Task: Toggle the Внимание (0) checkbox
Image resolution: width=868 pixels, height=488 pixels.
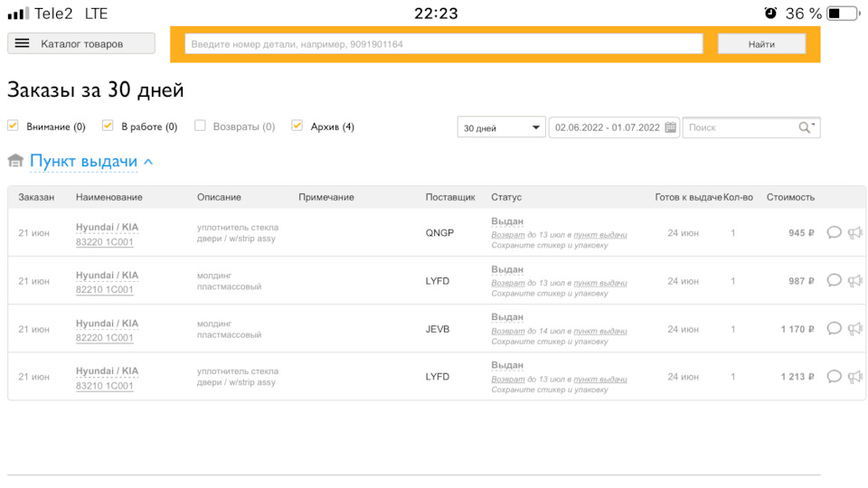Action: [x=13, y=126]
